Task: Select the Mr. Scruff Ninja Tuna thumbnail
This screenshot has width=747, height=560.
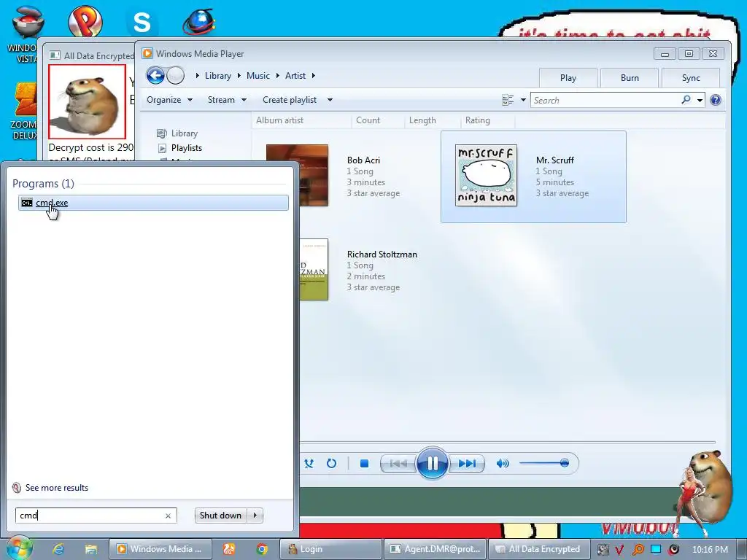Action: click(486, 175)
